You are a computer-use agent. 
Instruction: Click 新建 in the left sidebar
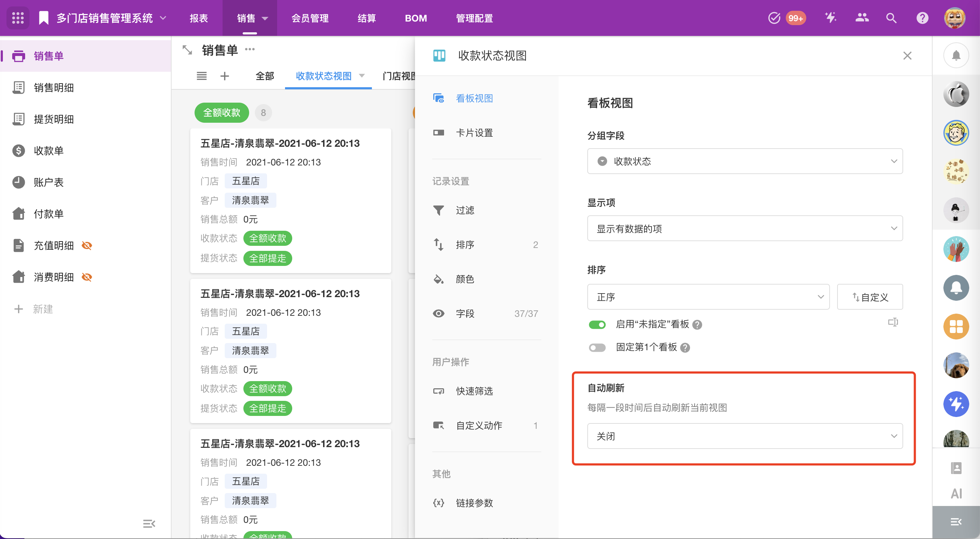click(43, 309)
